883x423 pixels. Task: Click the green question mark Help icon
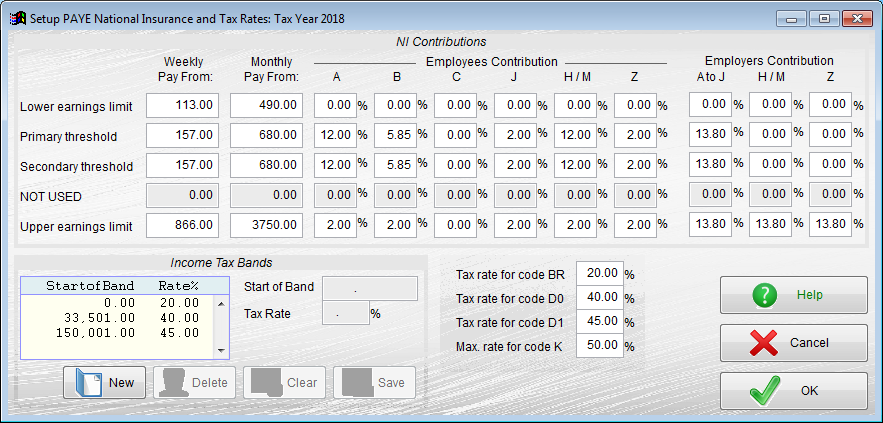tap(764, 295)
